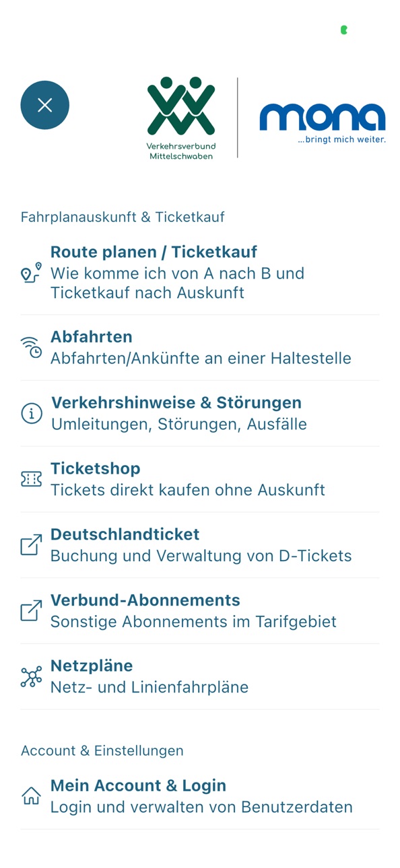
Task: Tap the Verkehrsverbund Mittelschwaben logo
Action: 180,118
